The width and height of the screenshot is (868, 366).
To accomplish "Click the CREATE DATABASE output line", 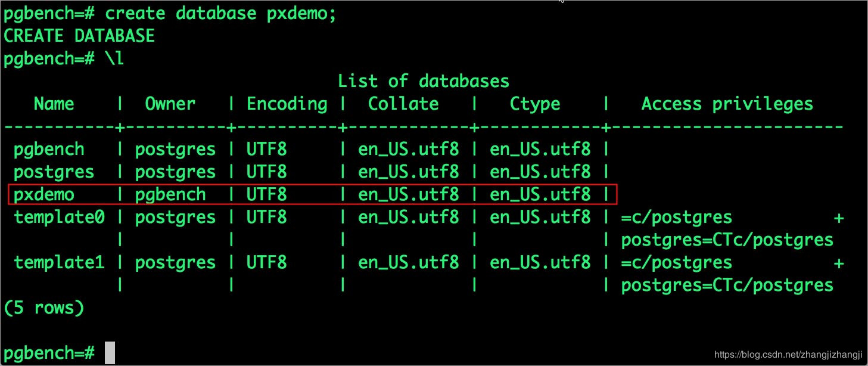I will pyautogui.click(x=79, y=36).
